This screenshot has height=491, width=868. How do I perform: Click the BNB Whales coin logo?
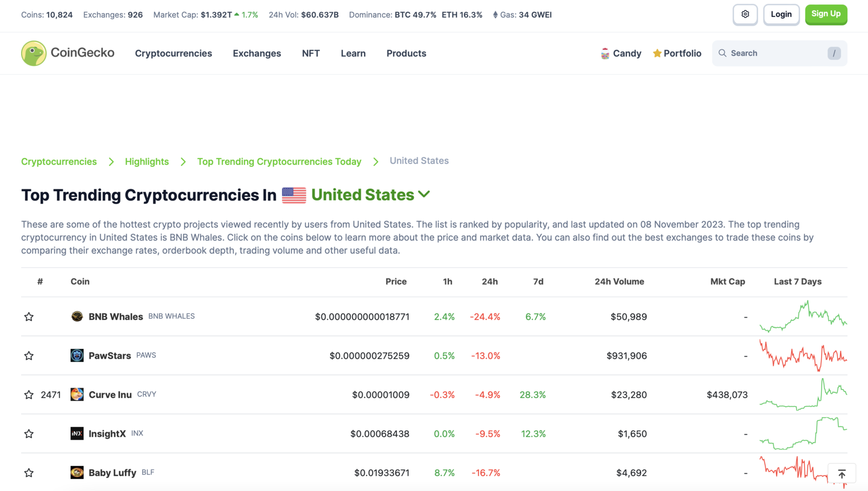click(76, 316)
